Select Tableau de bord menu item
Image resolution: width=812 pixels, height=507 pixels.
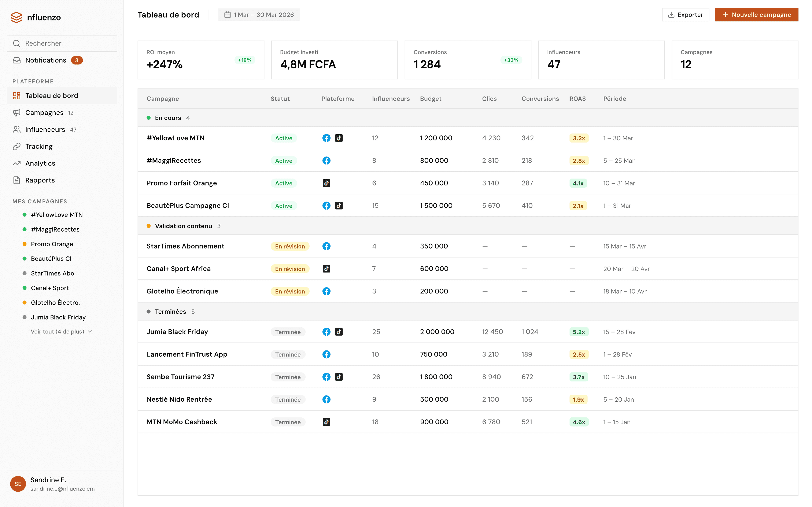click(x=52, y=96)
